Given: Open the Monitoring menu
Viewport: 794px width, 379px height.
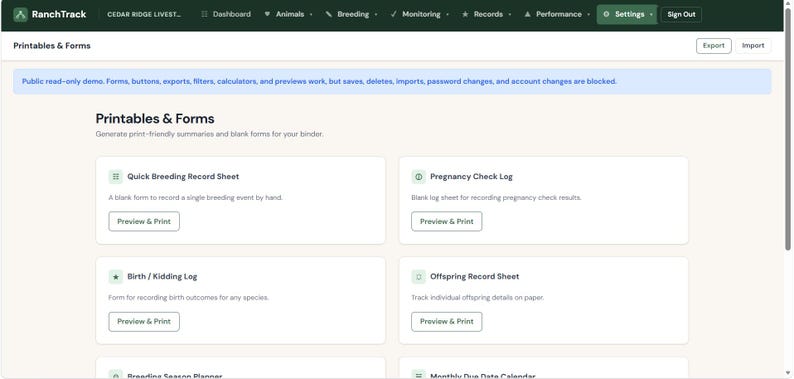Looking at the screenshot, I should pos(420,14).
